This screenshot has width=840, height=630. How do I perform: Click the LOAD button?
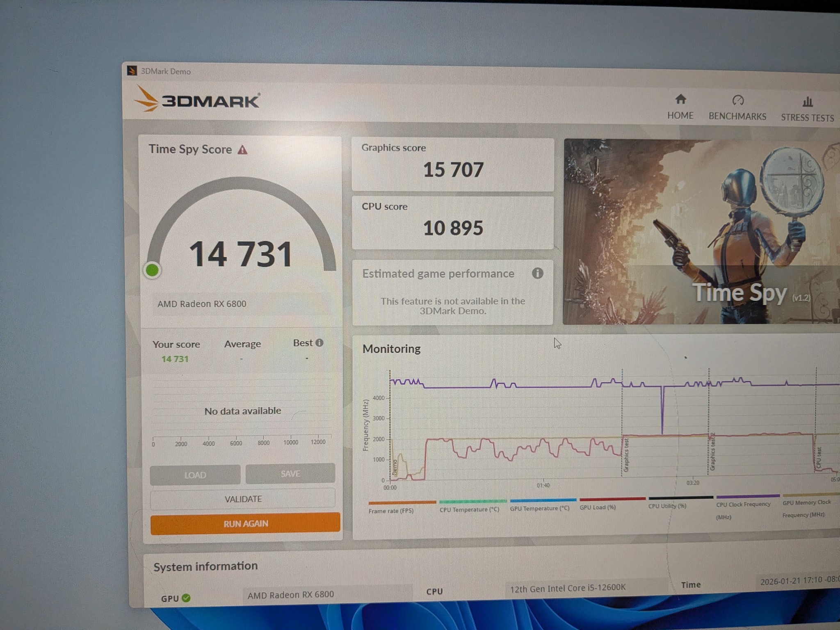195,475
